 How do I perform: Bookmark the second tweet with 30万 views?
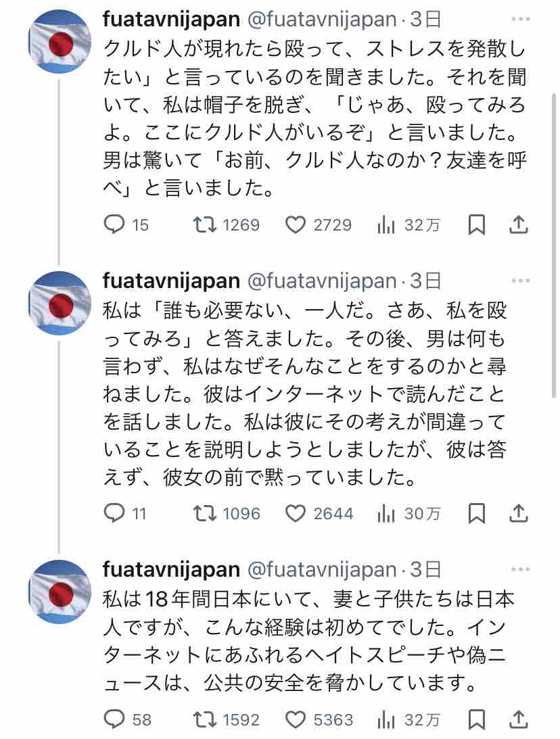477,514
